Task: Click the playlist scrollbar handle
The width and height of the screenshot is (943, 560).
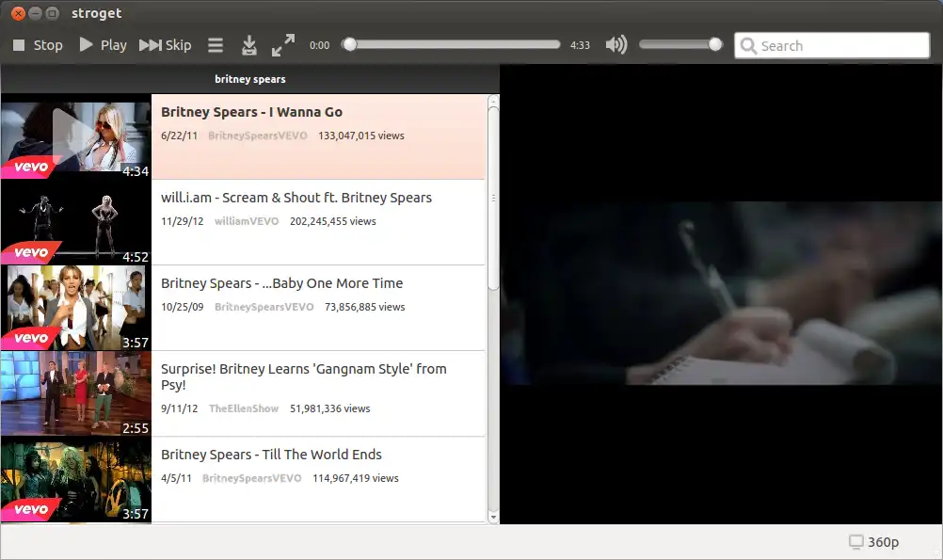Action: (x=493, y=199)
